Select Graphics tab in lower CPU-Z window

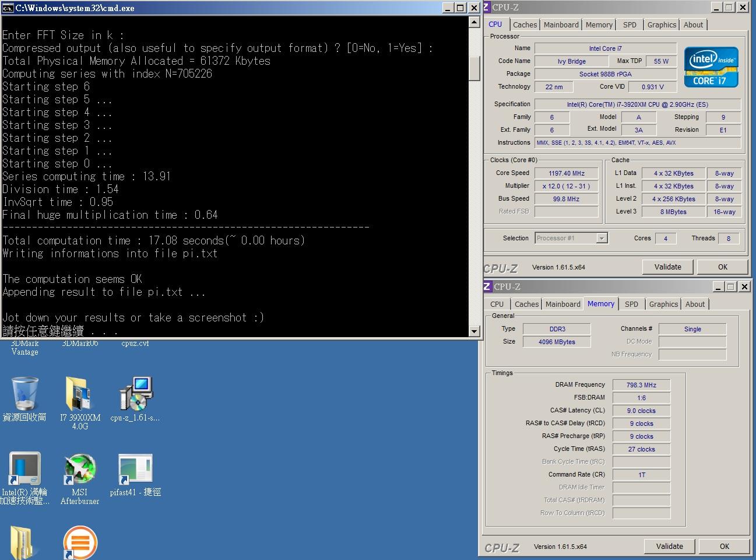663,304
